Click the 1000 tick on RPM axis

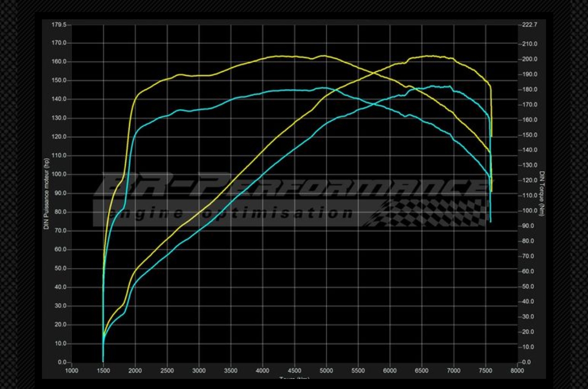click(71, 371)
